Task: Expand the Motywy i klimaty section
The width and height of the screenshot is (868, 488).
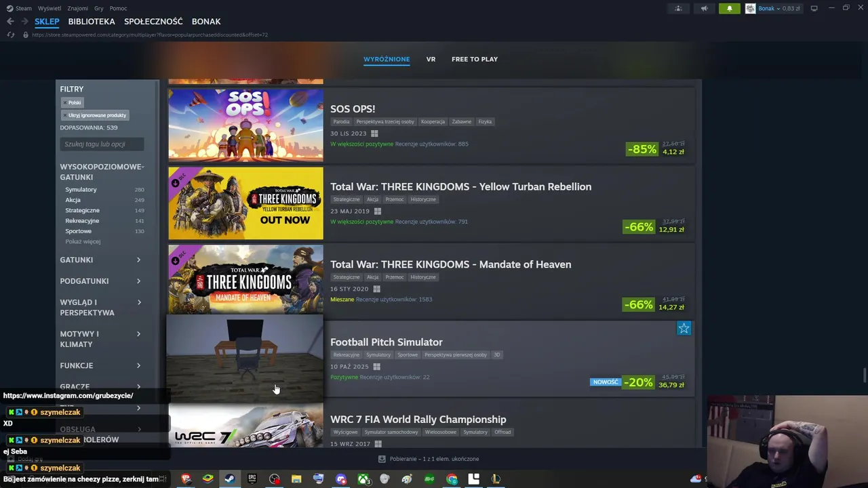Action: 100,339
